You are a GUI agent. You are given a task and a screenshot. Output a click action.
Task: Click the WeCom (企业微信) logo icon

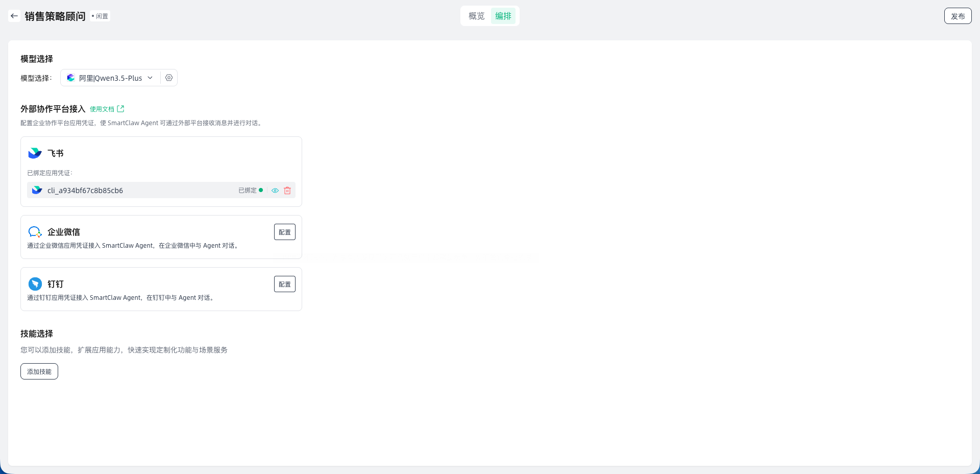[x=35, y=232]
